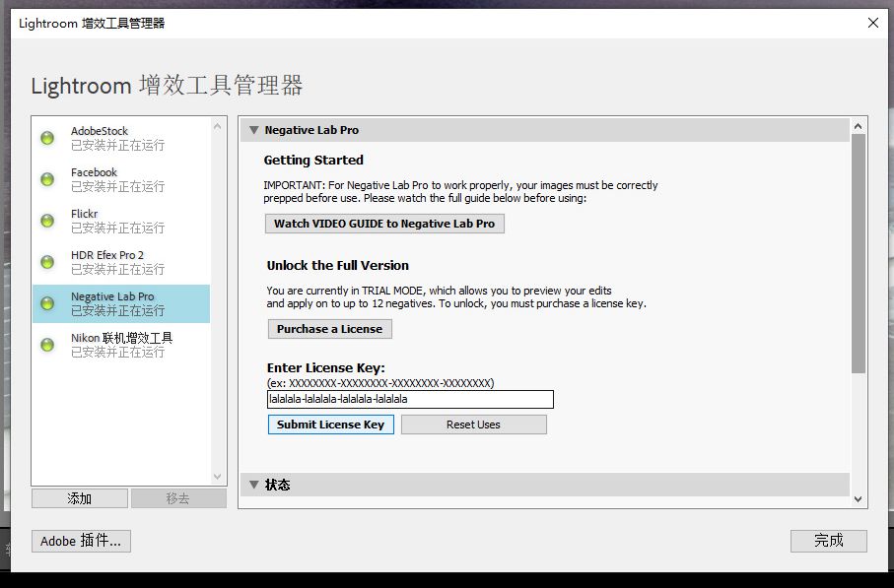Click the Purchase a License button

tap(329, 329)
